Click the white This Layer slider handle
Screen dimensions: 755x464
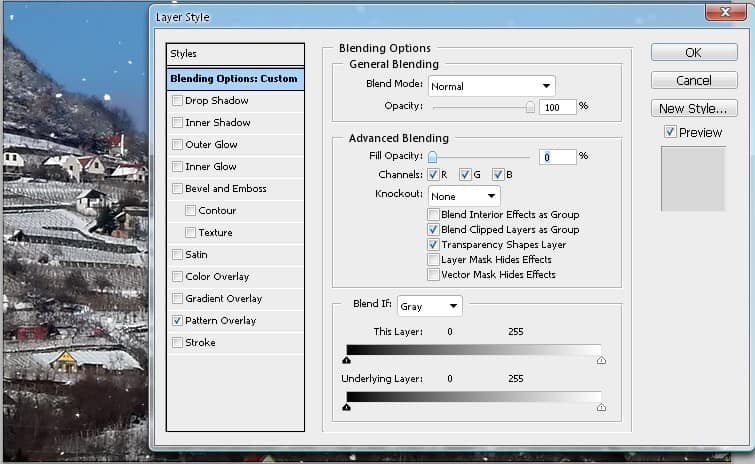coord(601,360)
